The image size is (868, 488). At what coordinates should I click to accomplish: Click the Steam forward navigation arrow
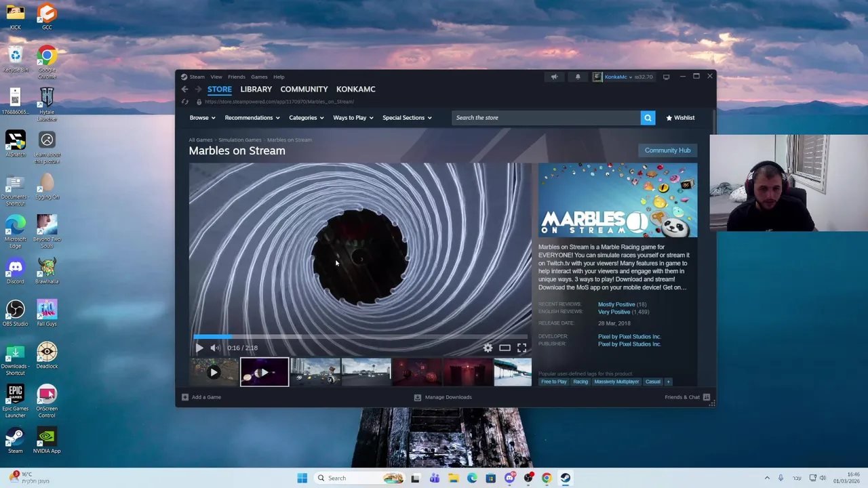coord(198,89)
